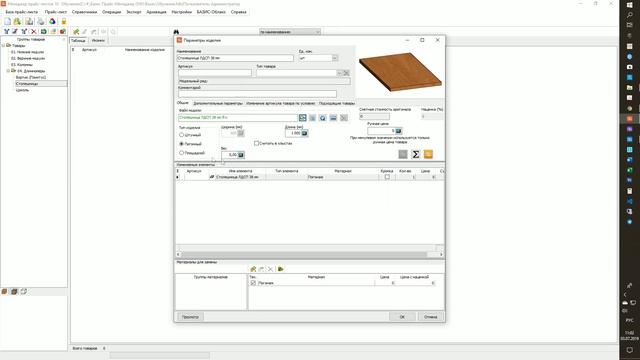Open the unit of measure dropdown
The height and width of the screenshot is (360, 640).
tap(335, 58)
